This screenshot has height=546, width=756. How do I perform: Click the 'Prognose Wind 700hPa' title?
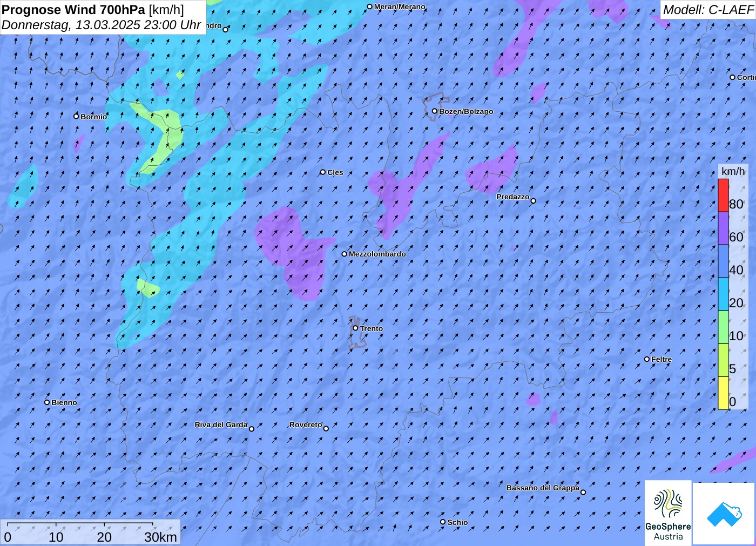pos(74,9)
